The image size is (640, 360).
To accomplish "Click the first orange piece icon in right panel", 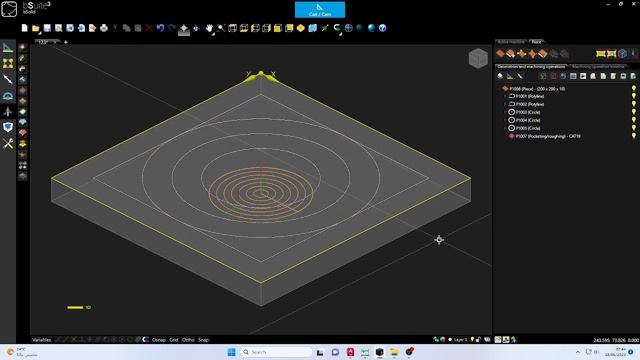I will pos(500,53).
